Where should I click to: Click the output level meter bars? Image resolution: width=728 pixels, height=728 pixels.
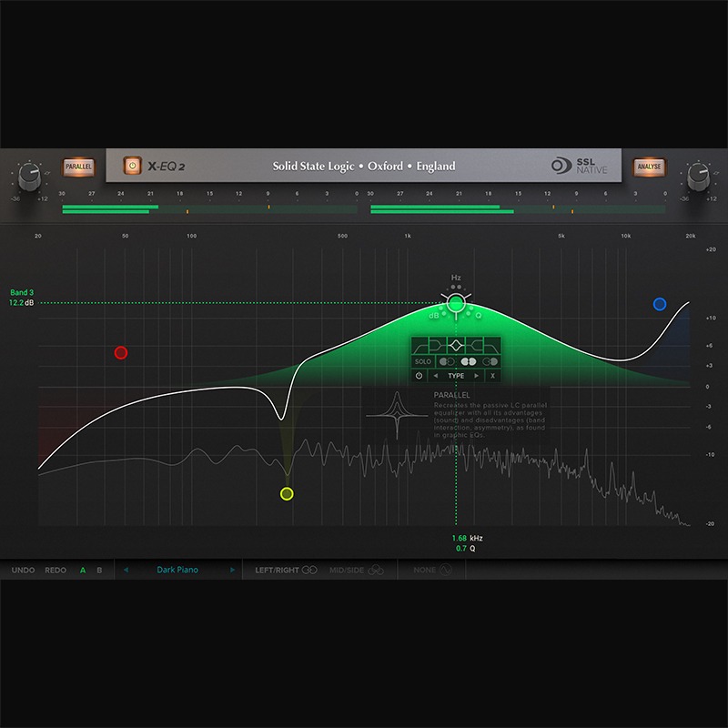click(518, 209)
